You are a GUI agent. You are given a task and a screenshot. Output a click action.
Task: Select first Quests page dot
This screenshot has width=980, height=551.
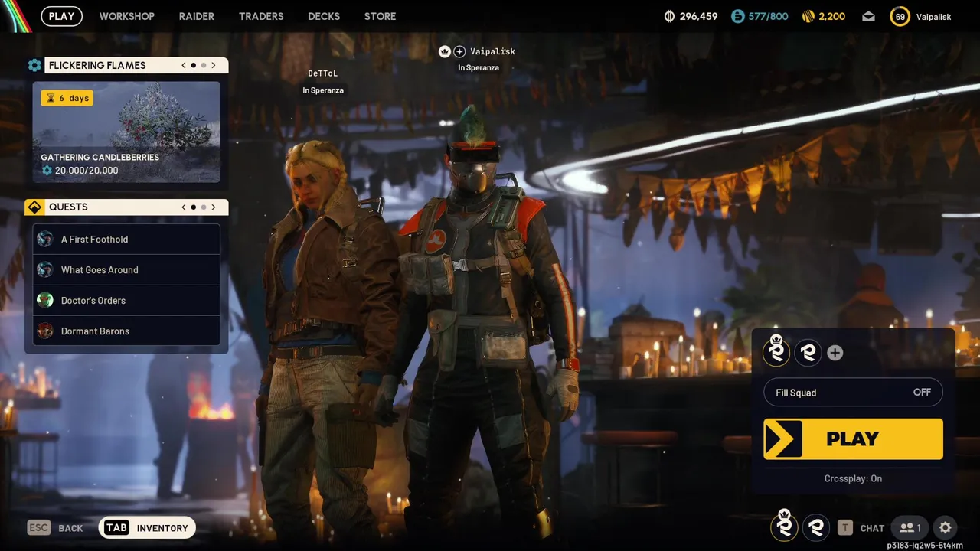coord(193,207)
